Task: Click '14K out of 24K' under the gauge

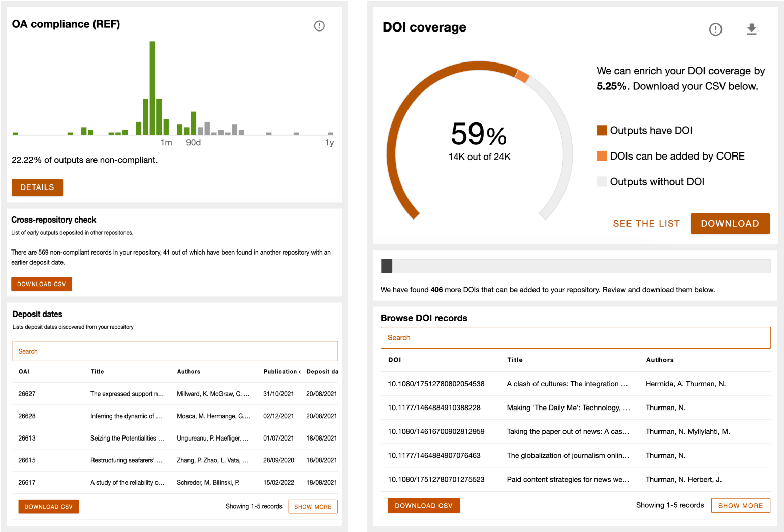Action: 479,157
